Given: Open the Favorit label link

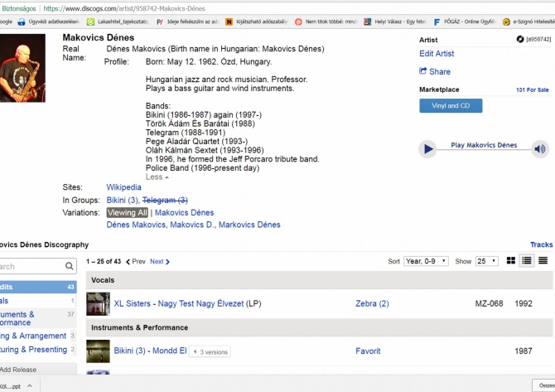Looking at the screenshot, I should pyautogui.click(x=368, y=351).
